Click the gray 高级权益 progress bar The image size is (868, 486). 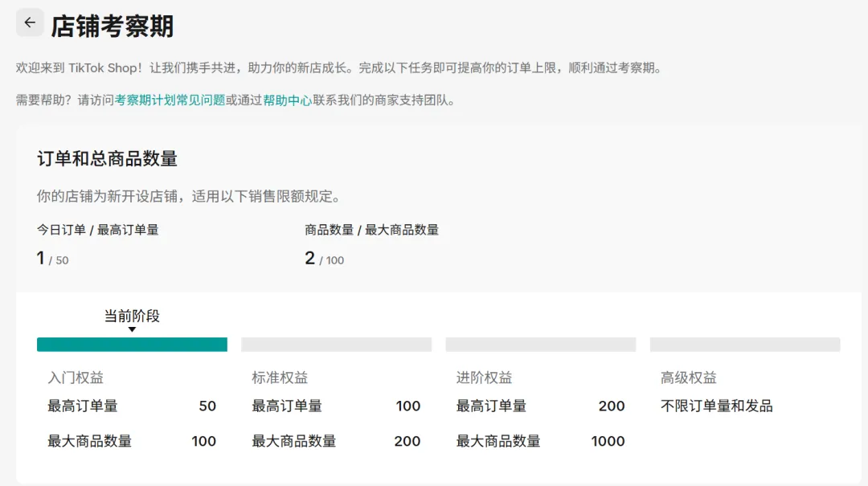pyautogui.click(x=744, y=345)
